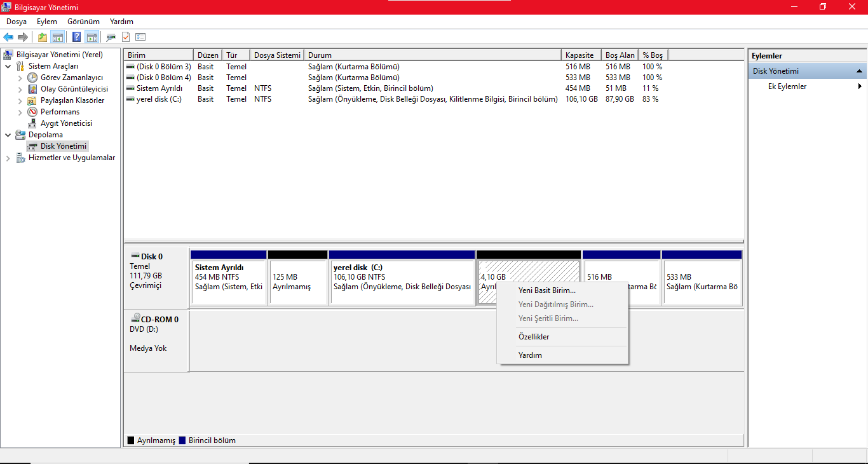Select the Olay Görüntüleyicisi icon

32,89
